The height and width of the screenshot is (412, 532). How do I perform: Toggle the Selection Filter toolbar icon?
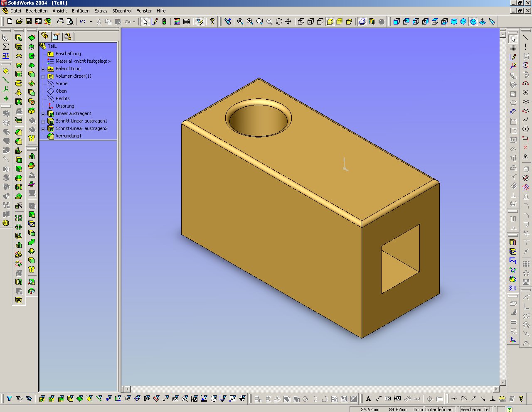tap(199, 21)
